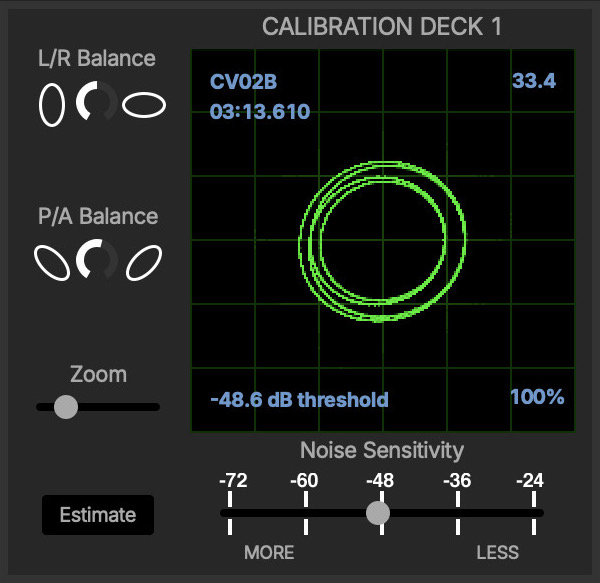Viewport: 600px width, 583px height.
Task: Set Noise Sensitivity to the -36 tick
Action: point(456,513)
